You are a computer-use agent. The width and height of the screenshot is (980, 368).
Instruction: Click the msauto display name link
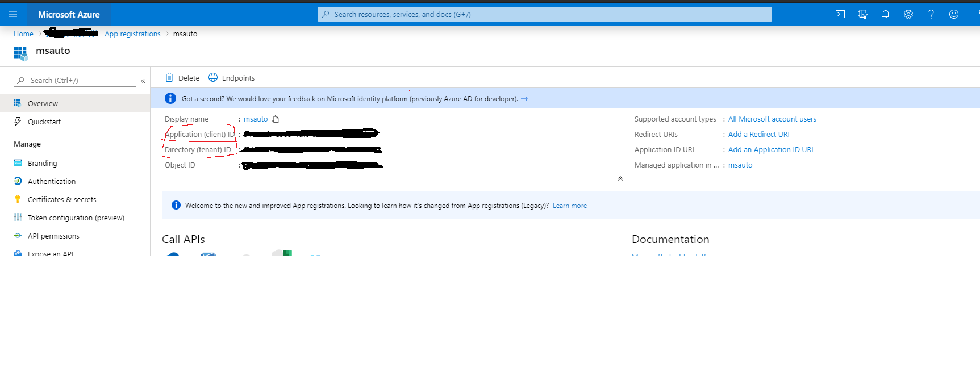tap(256, 119)
